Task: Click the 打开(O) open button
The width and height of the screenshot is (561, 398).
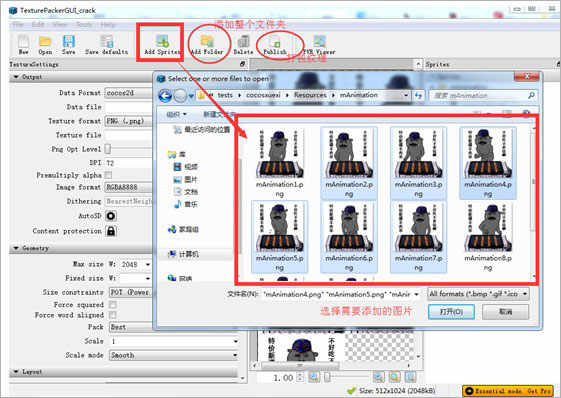Action: (452, 312)
